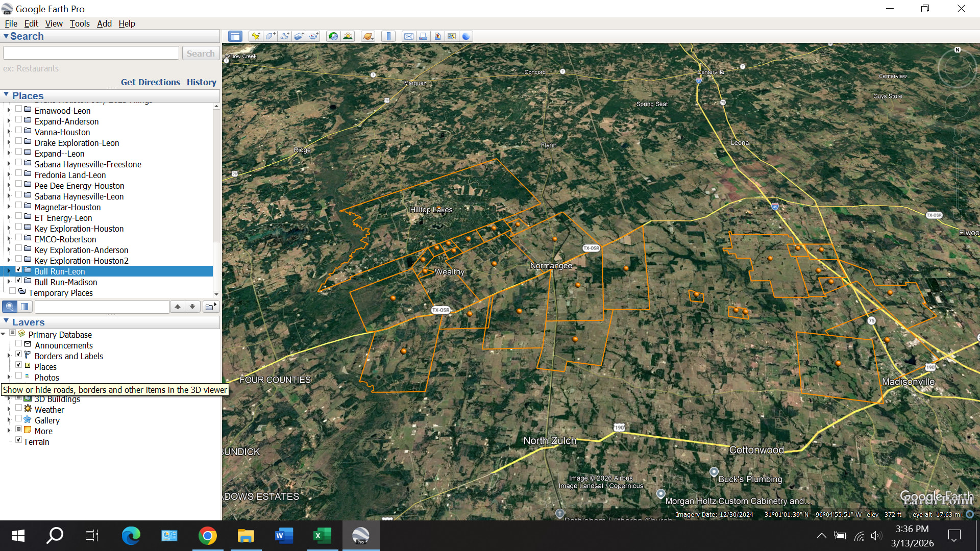This screenshot has height=551, width=980.
Task: Click the Add Placemark pushpin icon
Action: click(256, 36)
